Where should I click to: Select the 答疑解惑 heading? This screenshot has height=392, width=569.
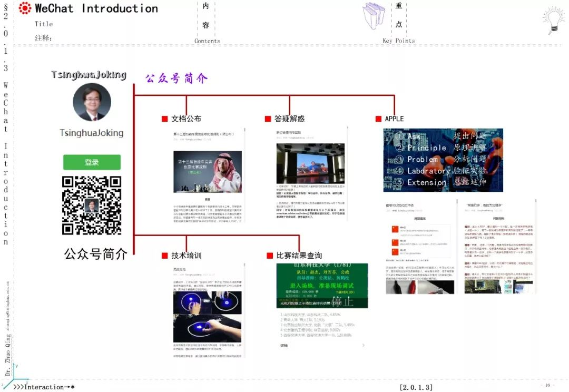point(289,119)
